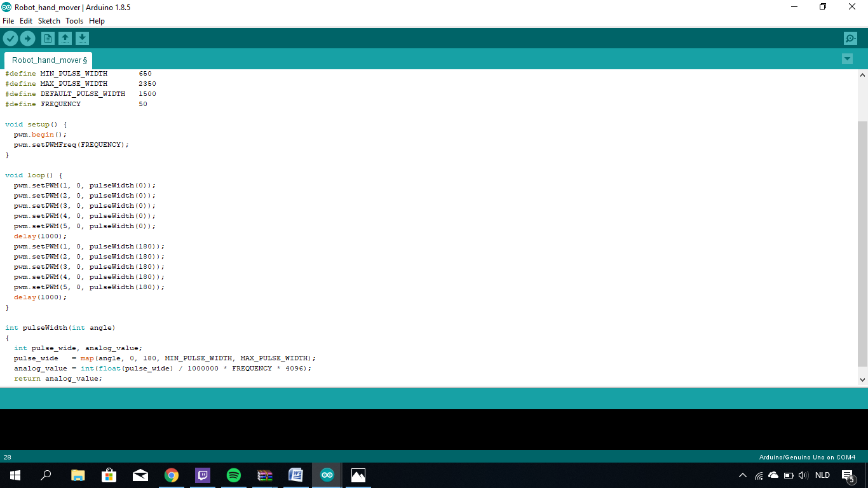Click 'int pulseWidth(int angle)' line

[60, 328]
